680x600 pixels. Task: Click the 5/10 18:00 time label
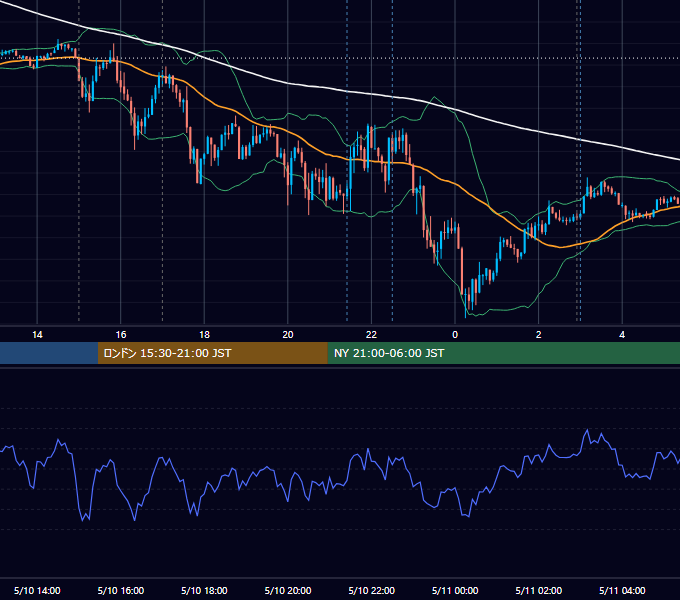pos(204,590)
